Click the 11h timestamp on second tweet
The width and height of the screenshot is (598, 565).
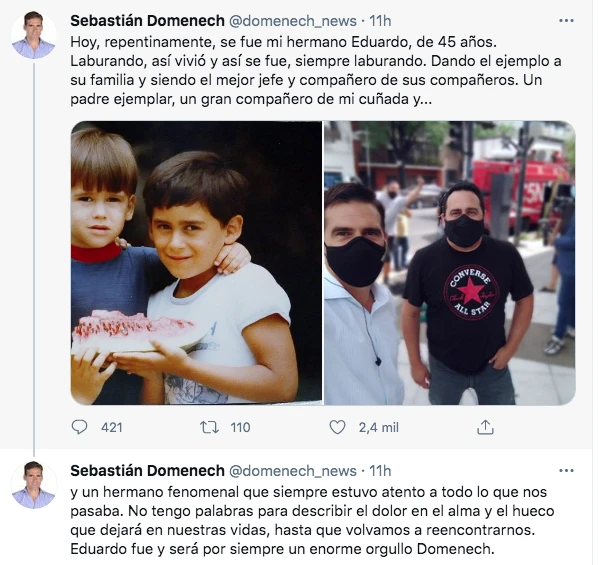380,471
